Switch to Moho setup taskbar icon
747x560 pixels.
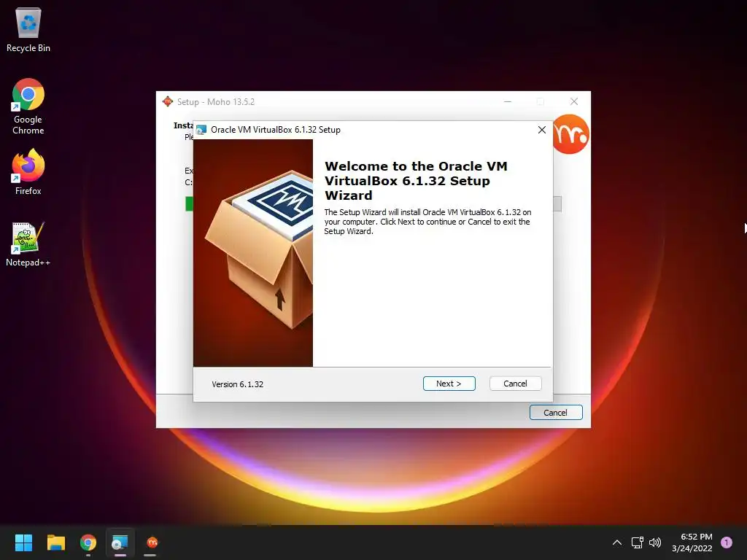tap(152, 542)
